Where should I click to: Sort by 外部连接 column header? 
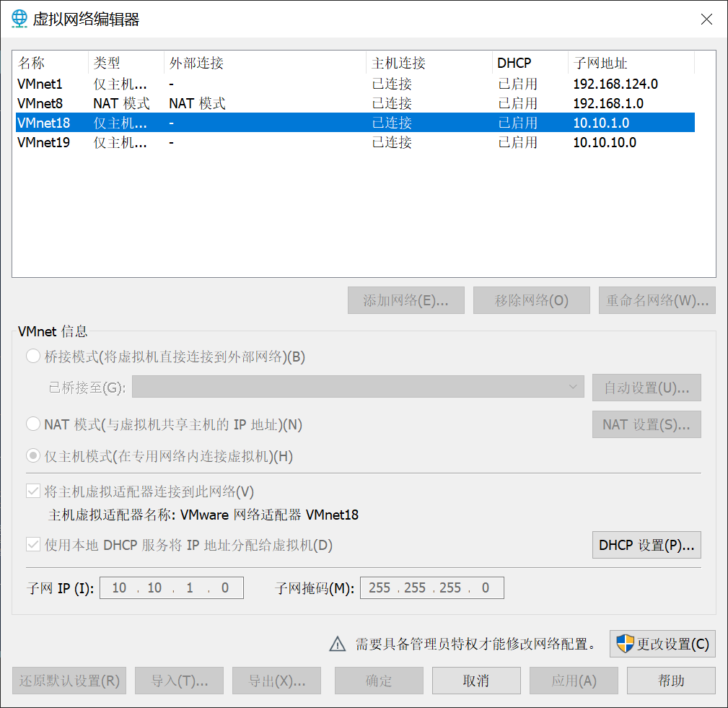[x=265, y=63]
